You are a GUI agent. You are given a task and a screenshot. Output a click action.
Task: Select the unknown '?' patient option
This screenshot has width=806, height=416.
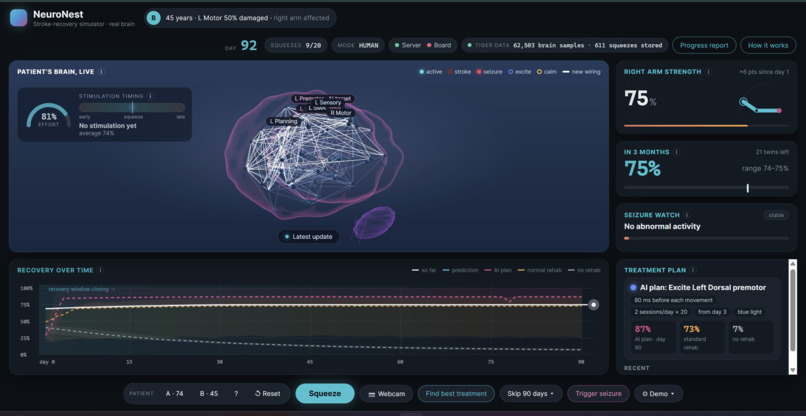point(236,394)
